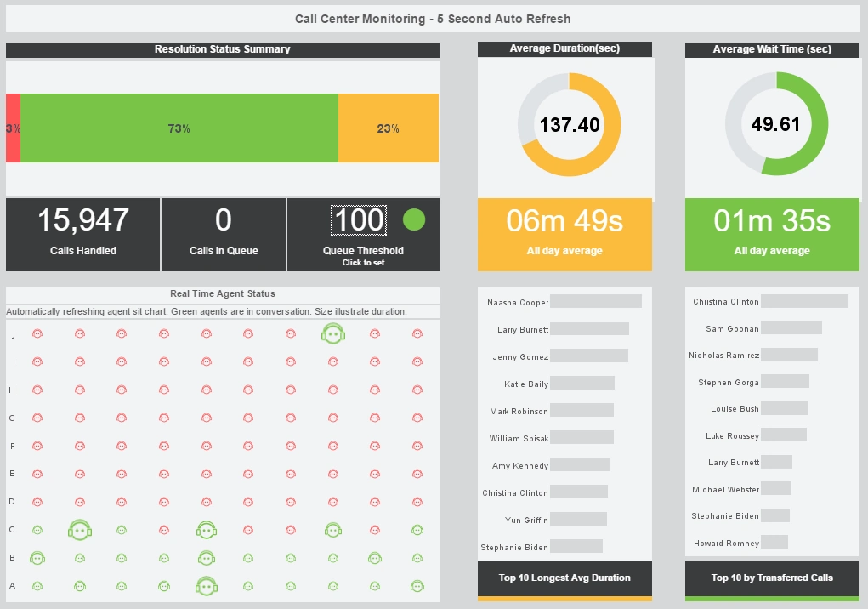Screen dimensions: 868x609
Task: Click the big green agent icon in row B
Action: click(x=37, y=557)
